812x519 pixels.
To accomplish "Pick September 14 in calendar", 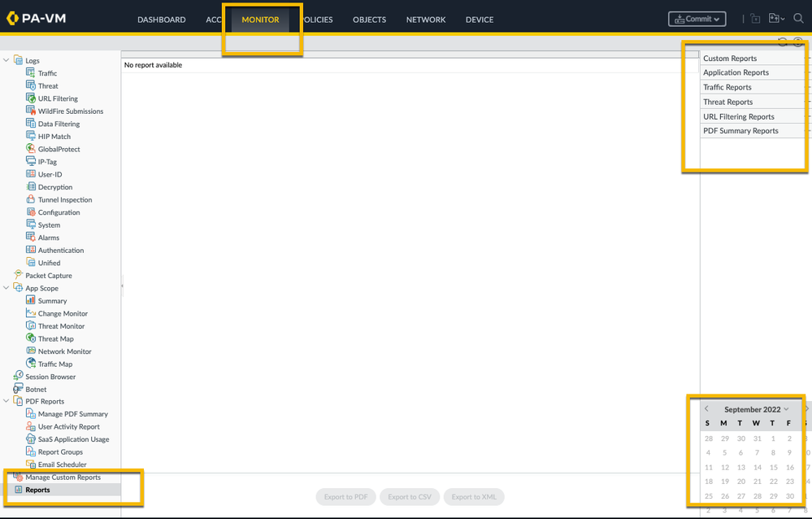I will (x=757, y=467).
